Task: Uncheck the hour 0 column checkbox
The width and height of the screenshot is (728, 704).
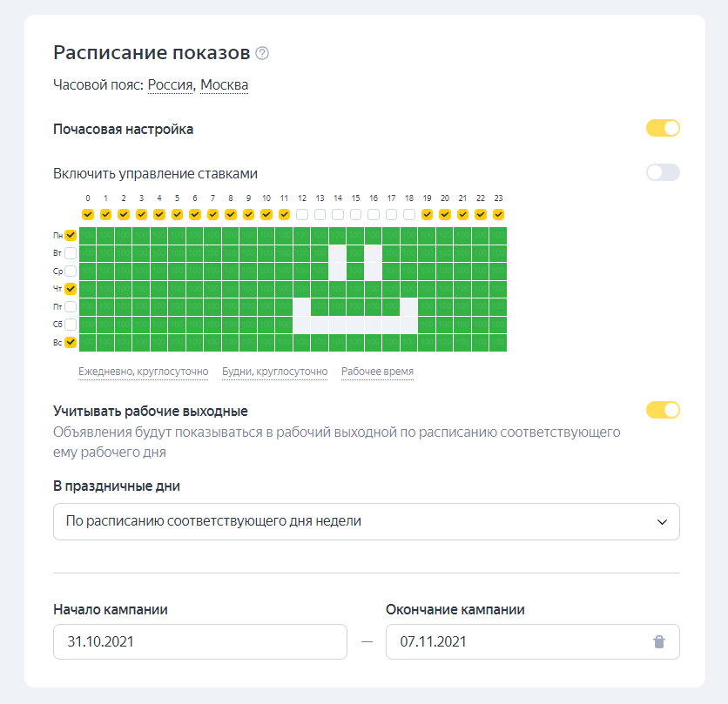Action: coord(88,214)
